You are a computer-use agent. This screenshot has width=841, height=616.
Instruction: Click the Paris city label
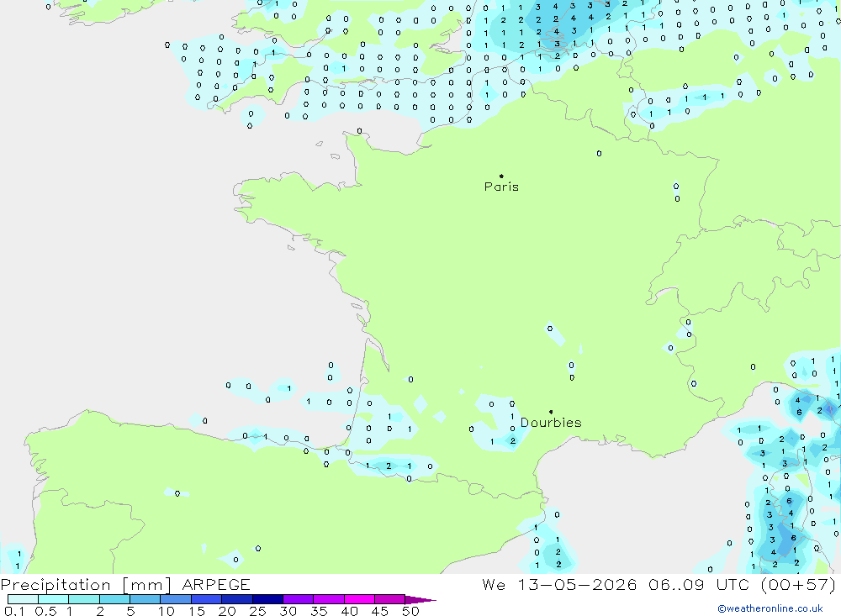pos(501,187)
